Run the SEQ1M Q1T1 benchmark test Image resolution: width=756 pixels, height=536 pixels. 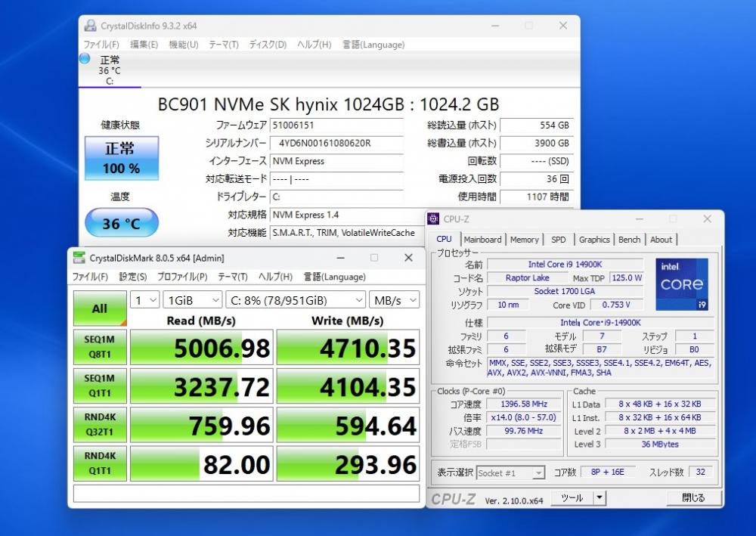pyautogui.click(x=100, y=386)
